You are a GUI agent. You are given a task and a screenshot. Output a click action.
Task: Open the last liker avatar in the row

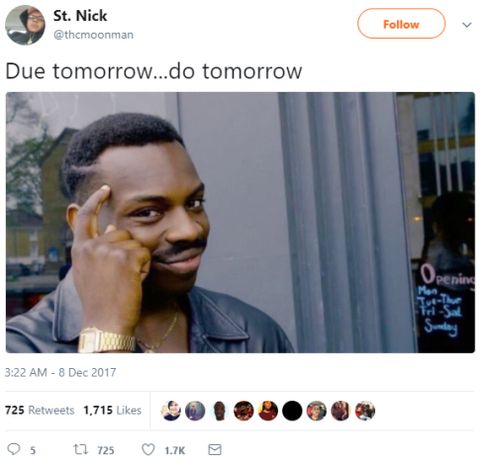(x=365, y=410)
